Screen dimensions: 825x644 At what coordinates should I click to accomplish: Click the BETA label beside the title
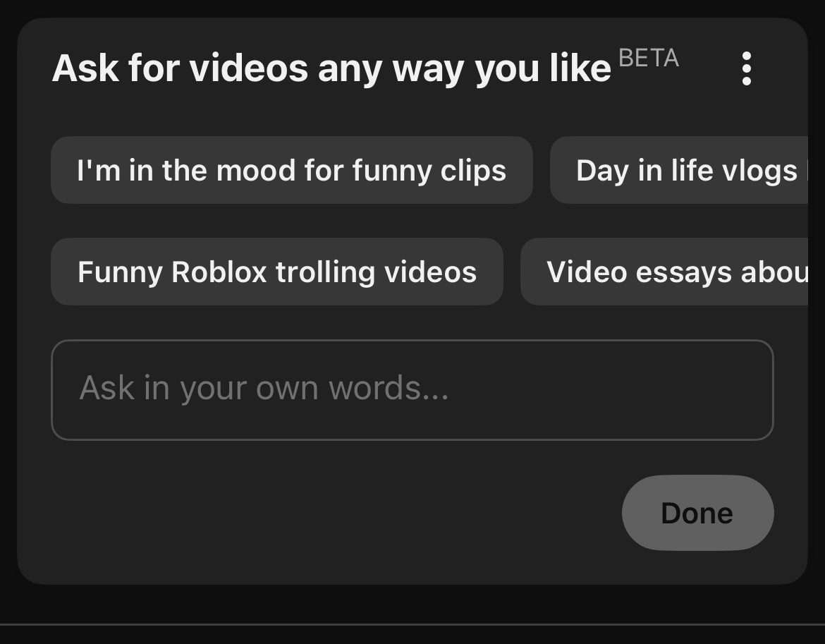[648, 59]
